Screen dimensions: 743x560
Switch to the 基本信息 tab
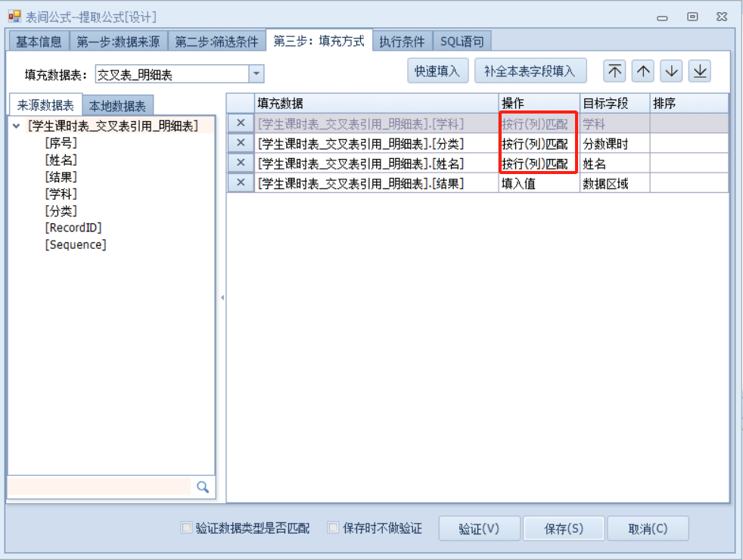point(39,42)
